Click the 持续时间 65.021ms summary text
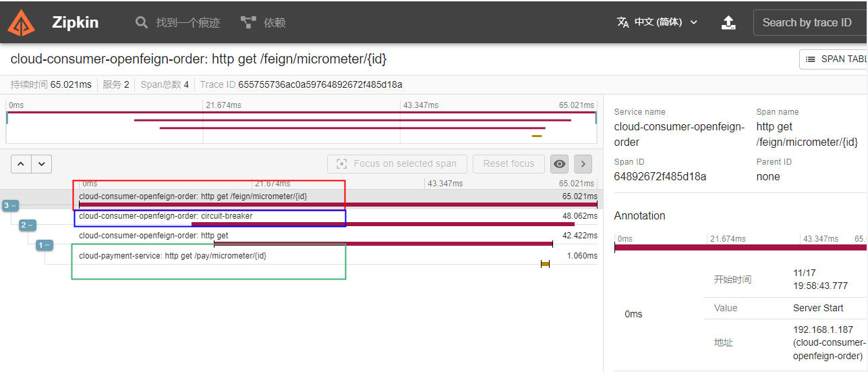This screenshot has width=868, height=372. point(51,84)
